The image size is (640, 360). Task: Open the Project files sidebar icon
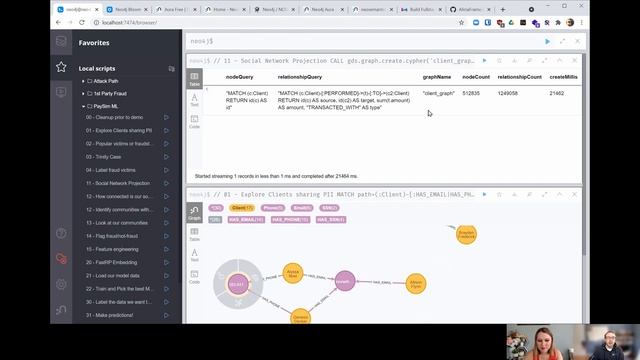pyautogui.click(x=61, y=92)
